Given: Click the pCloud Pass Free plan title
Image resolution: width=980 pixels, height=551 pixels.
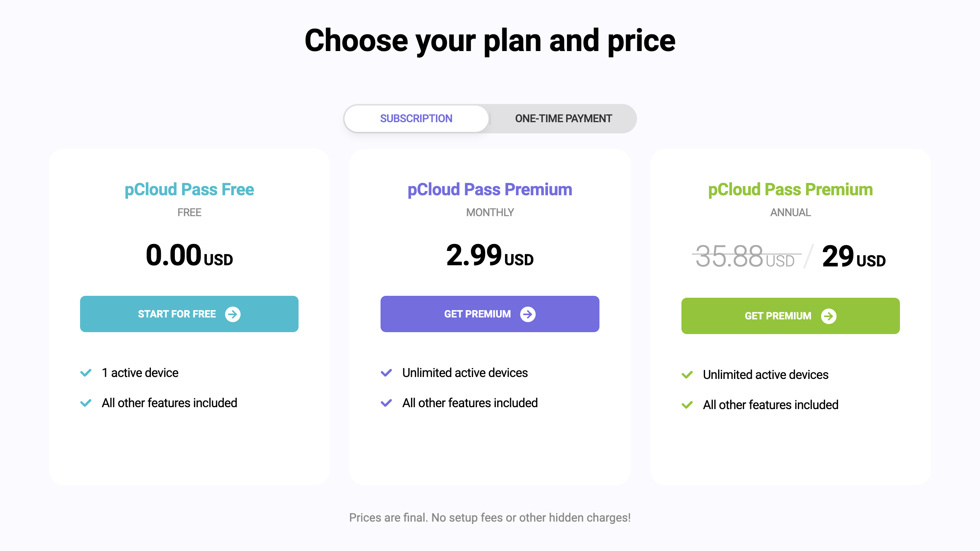Looking at the screenshot, I should pos(189,189).
